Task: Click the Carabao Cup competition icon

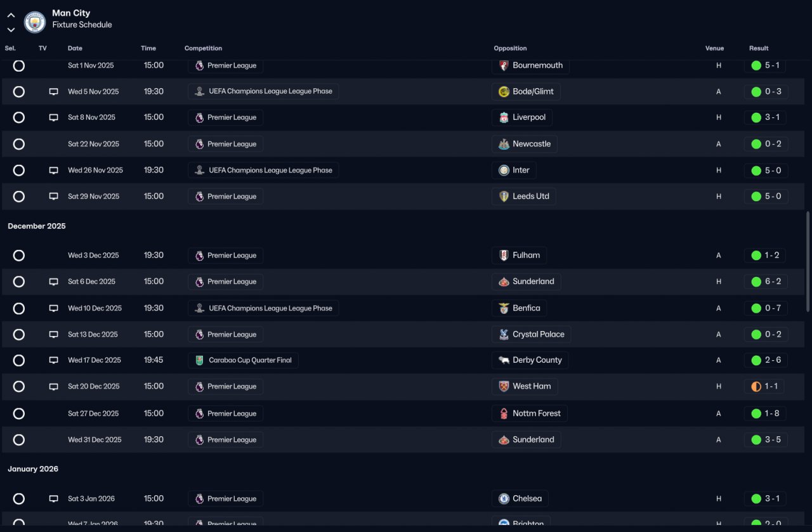Action: pyautogui.click(x=199, y=360)
